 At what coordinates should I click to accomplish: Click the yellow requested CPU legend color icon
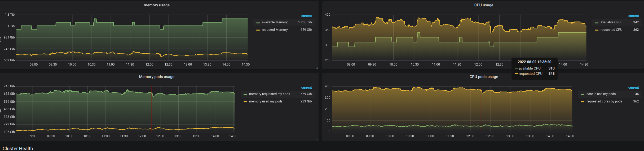tap(597, 30)
